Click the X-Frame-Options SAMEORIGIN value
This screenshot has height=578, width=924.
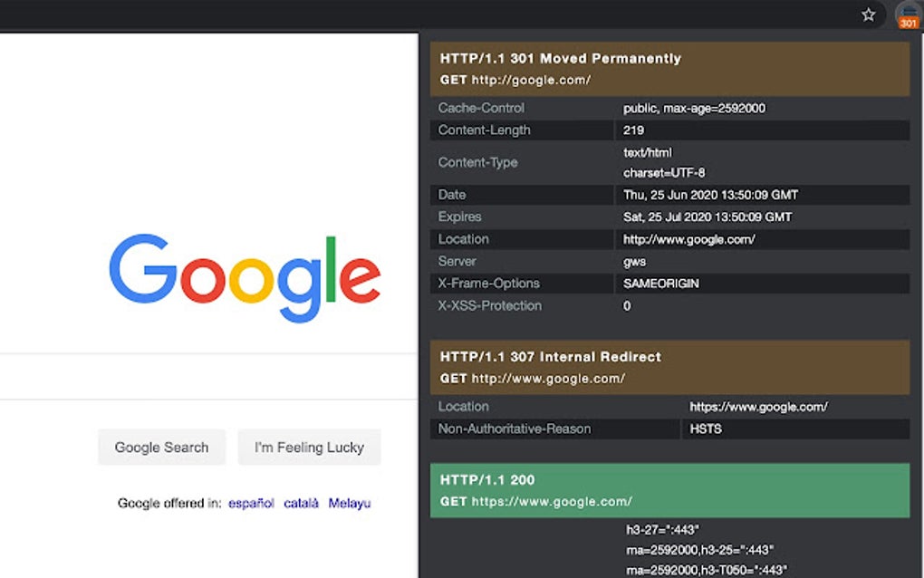tap(663, 284)
